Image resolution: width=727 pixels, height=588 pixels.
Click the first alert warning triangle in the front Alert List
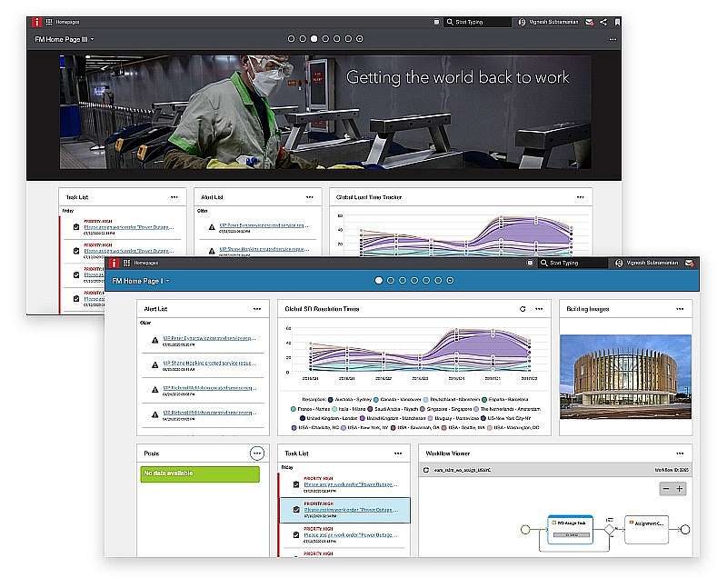click(154, 341)
